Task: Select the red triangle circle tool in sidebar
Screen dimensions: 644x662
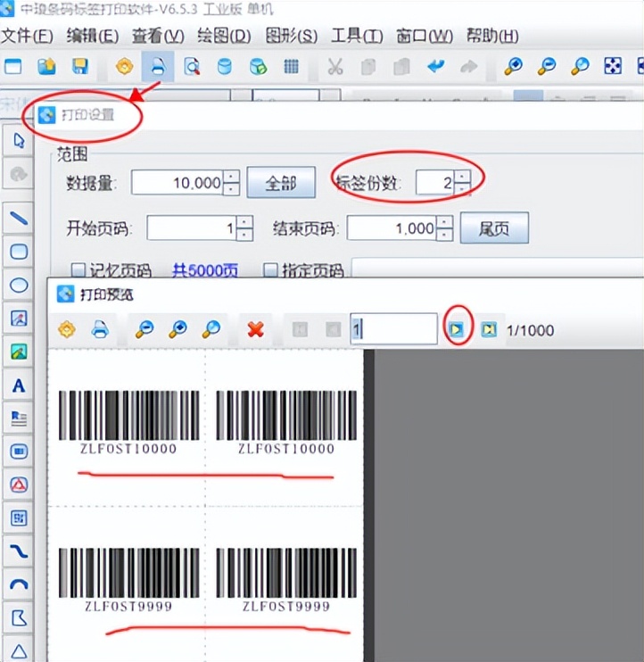Action: (19, 484)
